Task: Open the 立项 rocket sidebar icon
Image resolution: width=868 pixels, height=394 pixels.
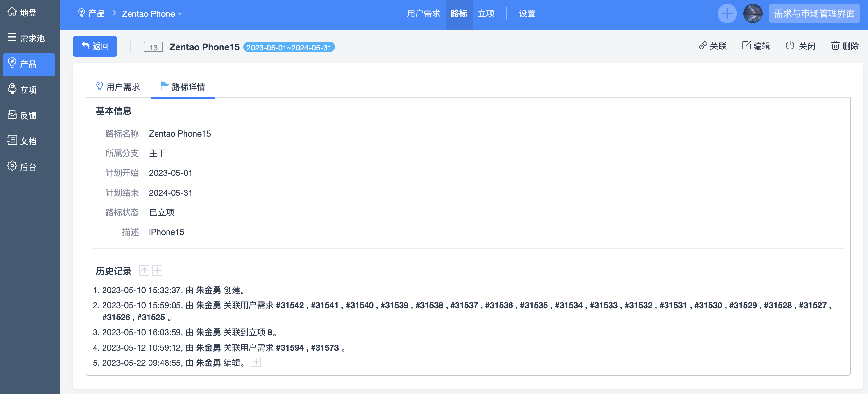Action: (12, 89)
